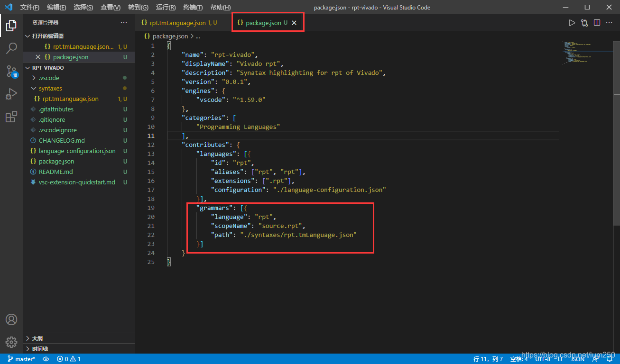Viewport: 620px width, 364px height.
Task: Open the View menu (查看)
Action: [x=111, y=8]
